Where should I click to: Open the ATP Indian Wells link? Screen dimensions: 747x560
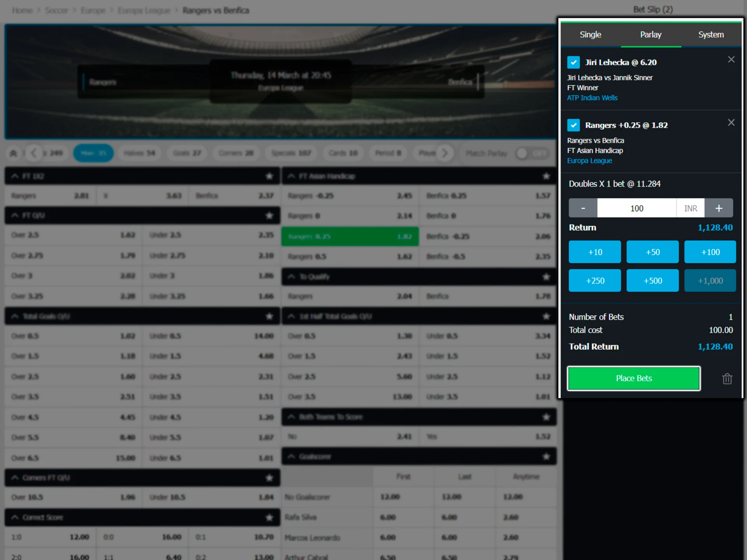(592, 98)
